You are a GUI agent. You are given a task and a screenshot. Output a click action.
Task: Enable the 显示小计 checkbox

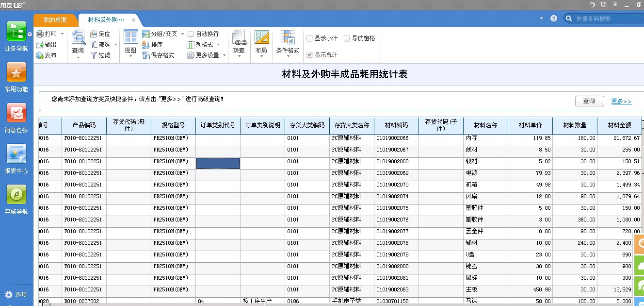(x=309, y=38)
